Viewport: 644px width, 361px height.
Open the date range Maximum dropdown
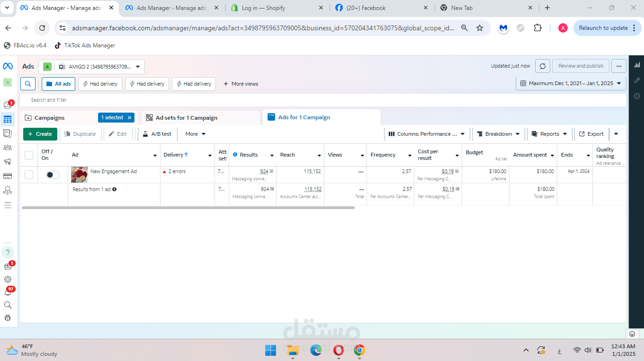pyautogui.click(x=571, y=83)
